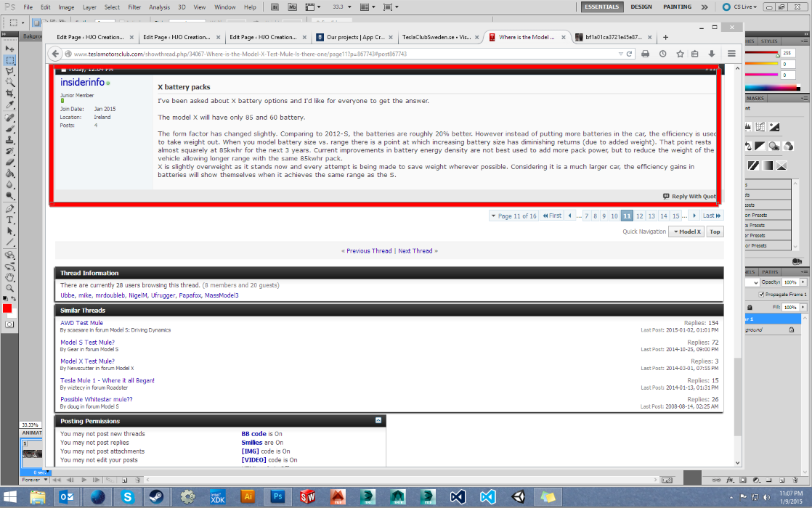This screenshot has width=812, height=508.
Task: Select the Move tool in Photoshop toolbar
Action: click(x=10, y=49)
